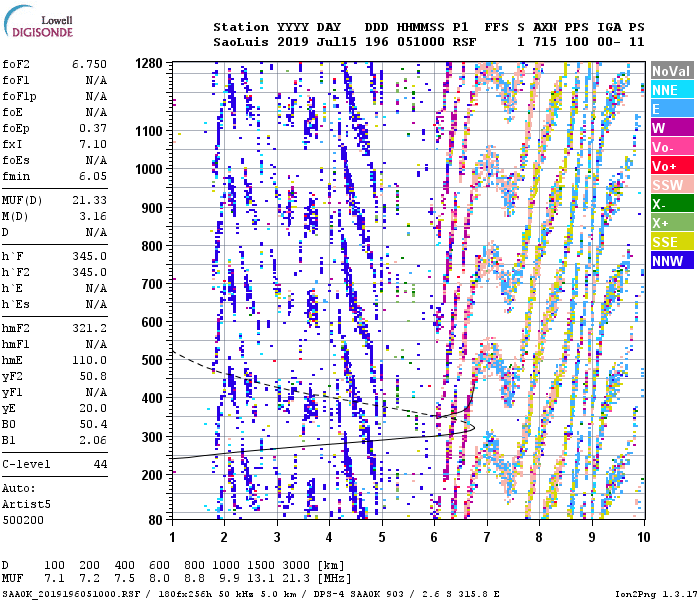Select the E direction legend swatch
Image resolution: width=700 pixels, height=600 pixels.
point(672,109)
